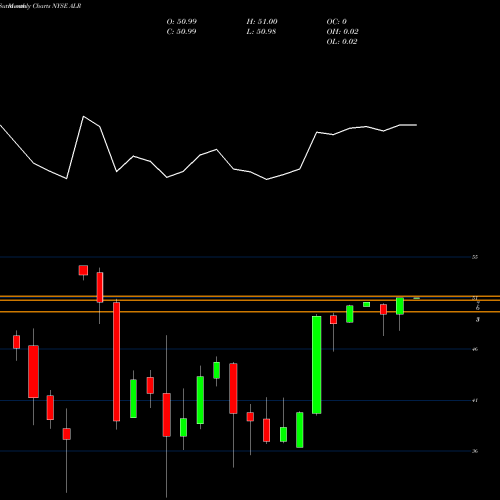Select the 'OL: 0.02' reading

[342, 42]
